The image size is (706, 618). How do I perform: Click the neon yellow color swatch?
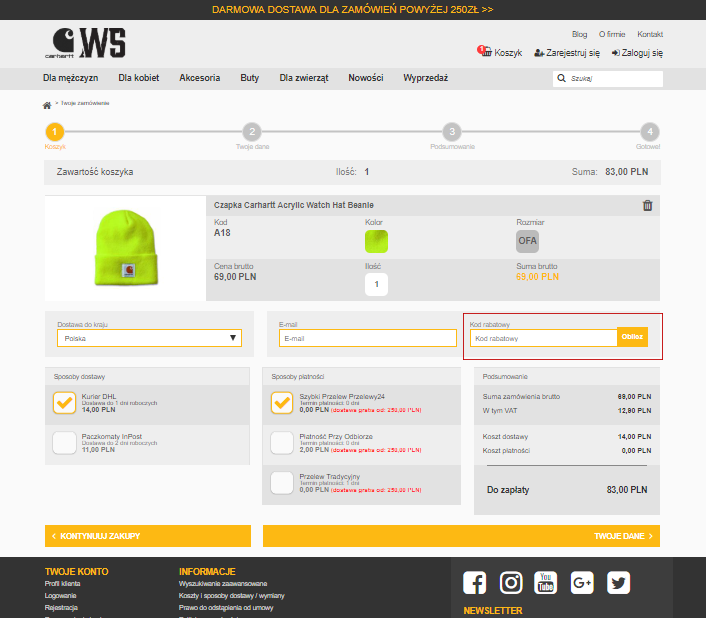click(x=376, y=241)
